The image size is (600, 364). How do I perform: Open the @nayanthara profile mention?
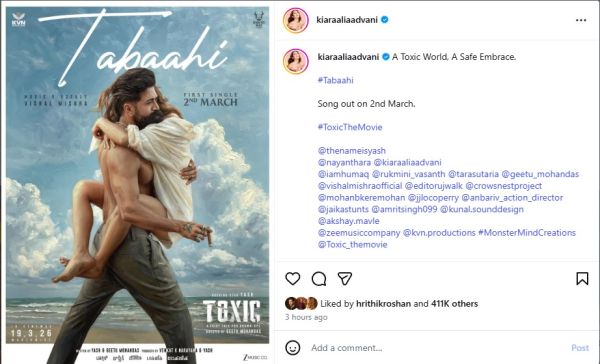click(x=344, y=163)
